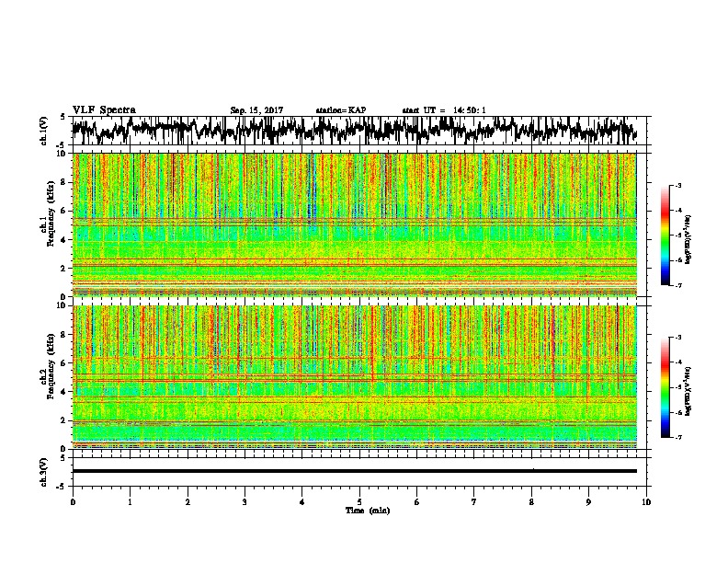The width and height of the screenshot is (728, 563).
Task: Click the 'Time (min)' axis label
Action: 368,511
